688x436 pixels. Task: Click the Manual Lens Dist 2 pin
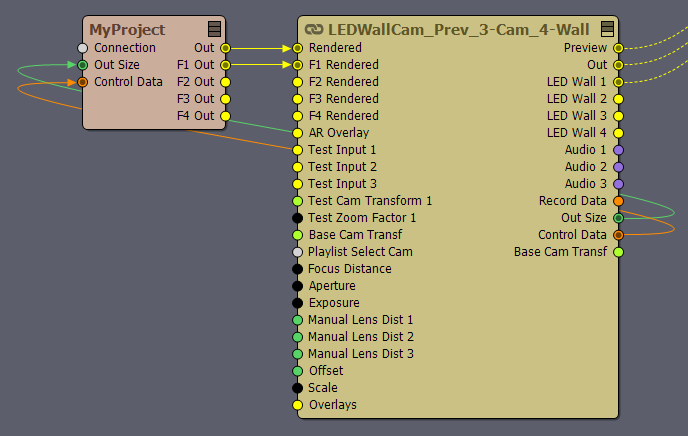point(297,337)
